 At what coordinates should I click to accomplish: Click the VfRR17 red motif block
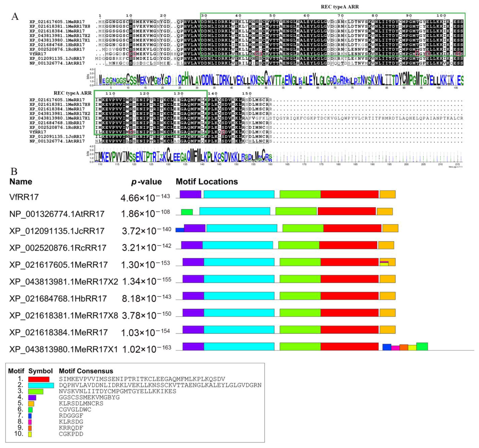(x=349, y=194)
